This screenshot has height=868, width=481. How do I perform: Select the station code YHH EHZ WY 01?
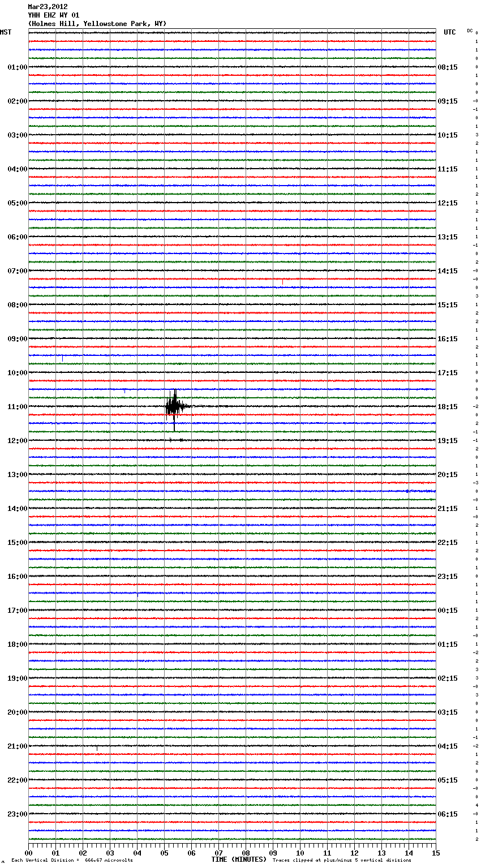(54, 15)
